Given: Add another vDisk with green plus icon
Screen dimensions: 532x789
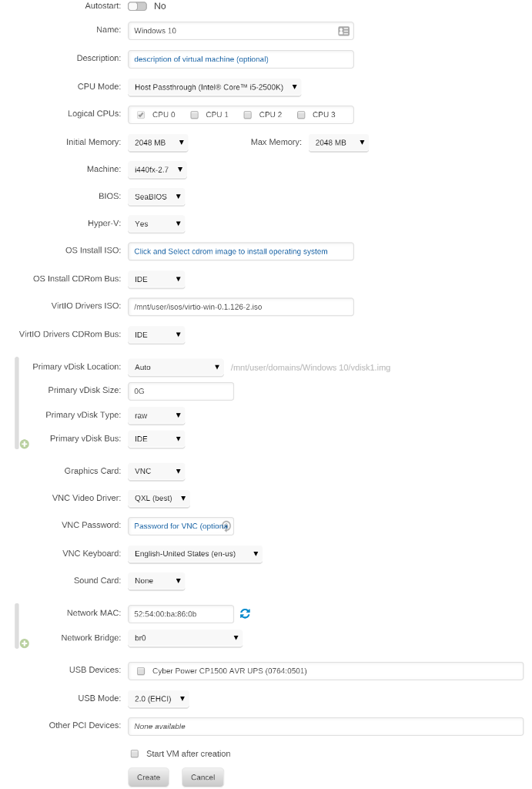Looking at the screenshot, I should (x=25, y=445).
